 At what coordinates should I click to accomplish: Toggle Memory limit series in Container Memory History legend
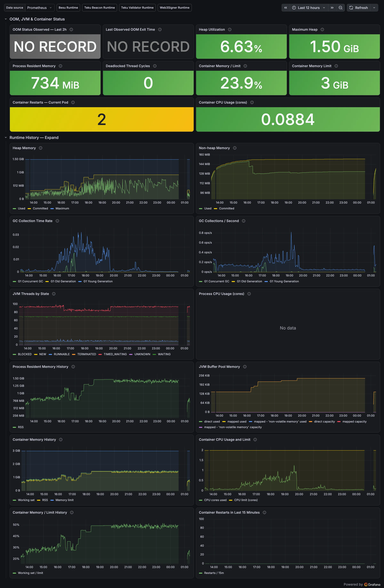click(64, 500)
